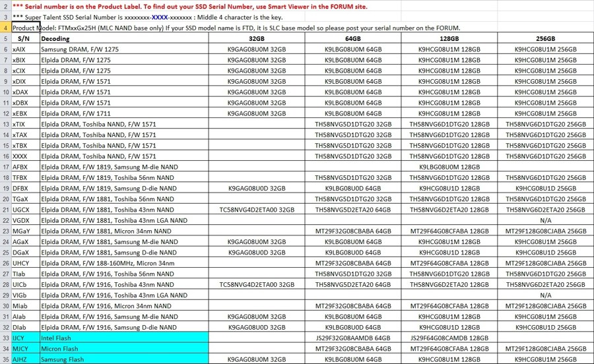594x364 pixels.
Task: Click the xDAX serial cell
Action: [25, 92]
